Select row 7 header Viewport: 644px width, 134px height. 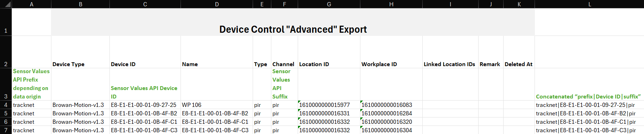tap(6, 130)
